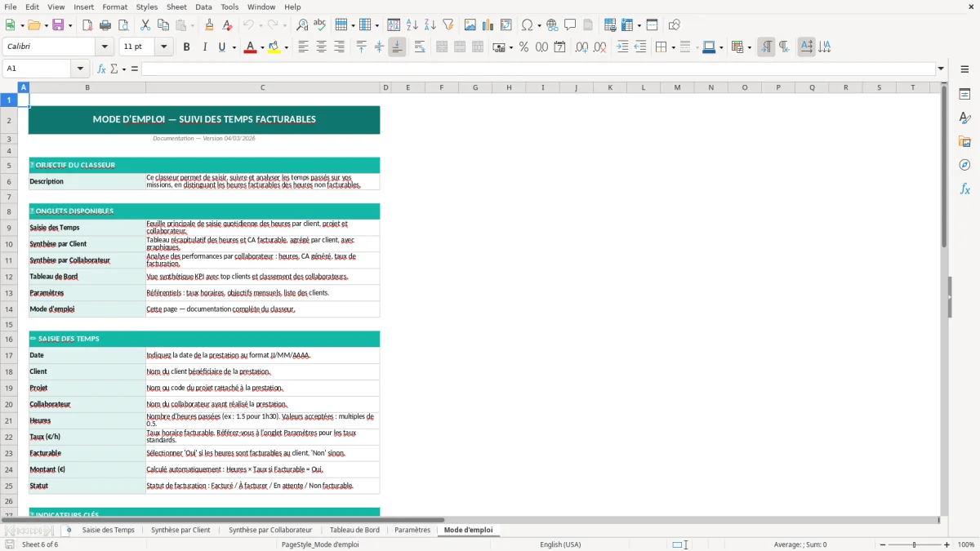Toggle Align Bottom
980x551 pixels.
coord(397,47)
